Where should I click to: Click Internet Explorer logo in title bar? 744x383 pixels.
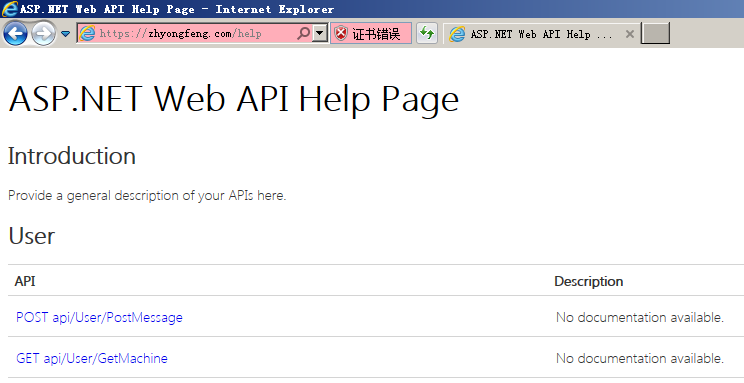(9, 9)
